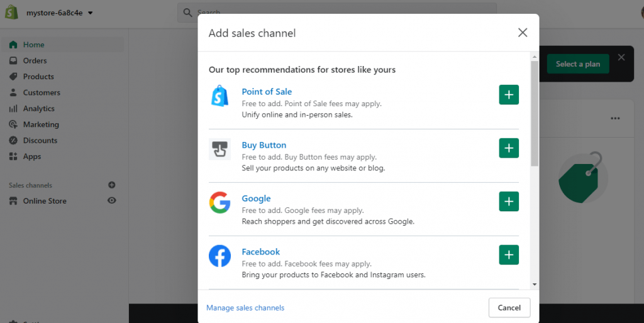Open Manage sales channels link
Screen dimensions: 644x323
(245, 308)
